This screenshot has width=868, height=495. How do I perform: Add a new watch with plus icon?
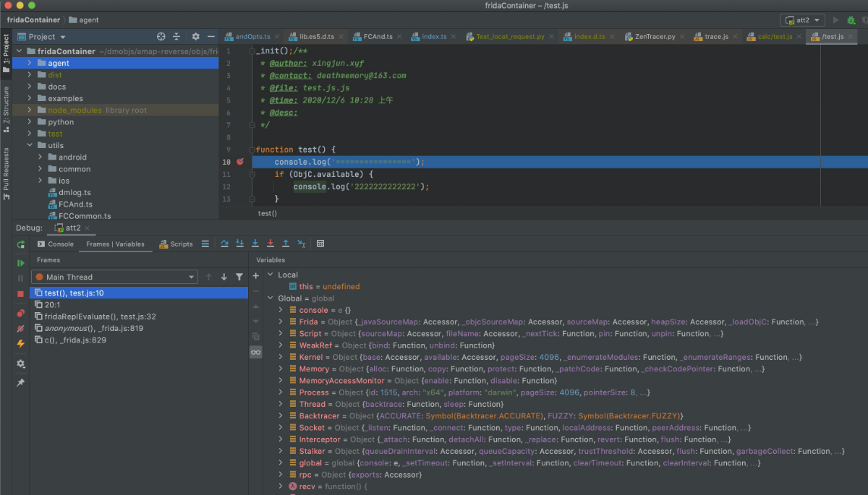click(x=255, y=276)
